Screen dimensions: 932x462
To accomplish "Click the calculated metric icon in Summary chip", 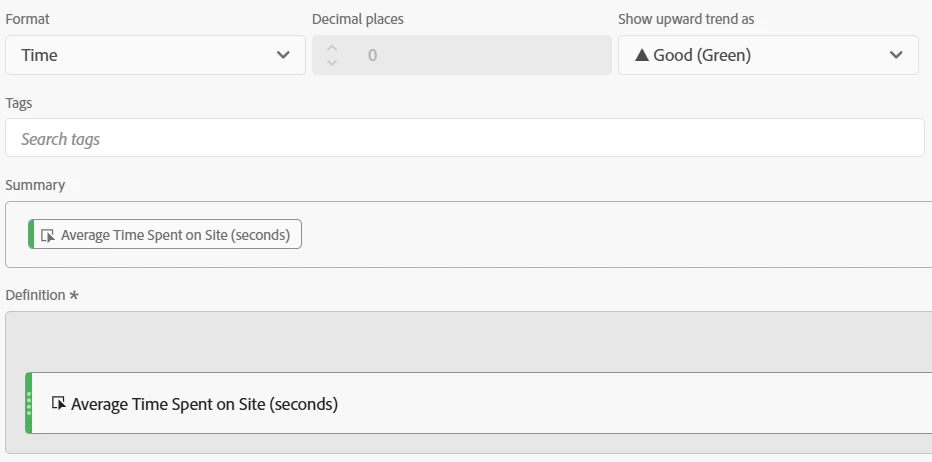I will click(x=47, y=235).
